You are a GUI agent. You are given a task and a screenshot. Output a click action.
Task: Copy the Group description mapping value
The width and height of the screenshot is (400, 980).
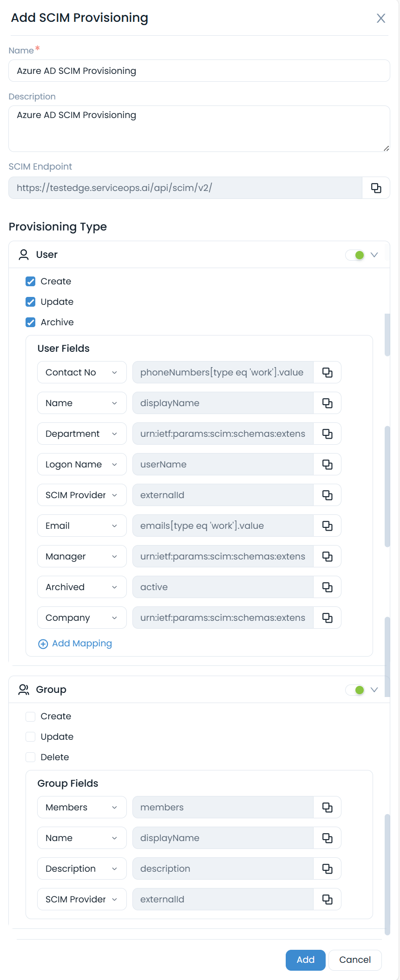coord(328,869)
